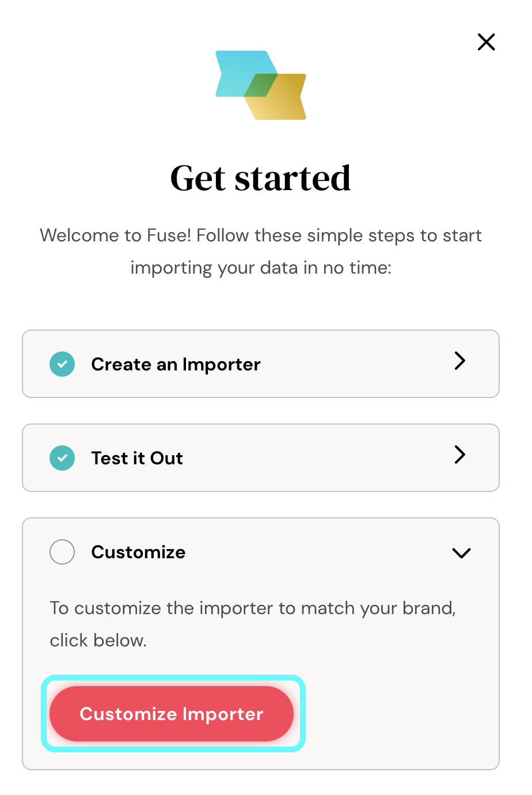Click the Customize step title
The width and height of the screenshot is (532, 795).
138,552
